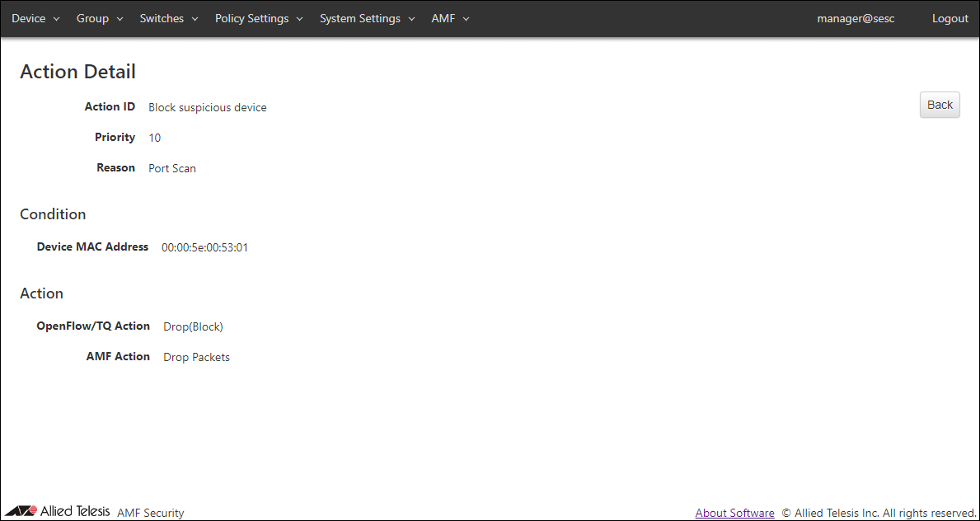Click the Allied Telesis logo icon
The width and height of the screenshot is (980, 521).
coord(21,511)
